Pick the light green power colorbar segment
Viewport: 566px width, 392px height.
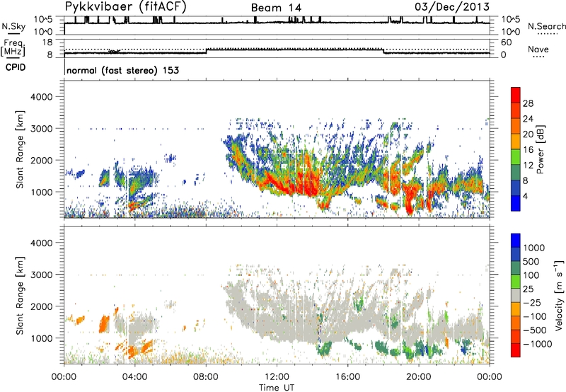click(516, 157)
